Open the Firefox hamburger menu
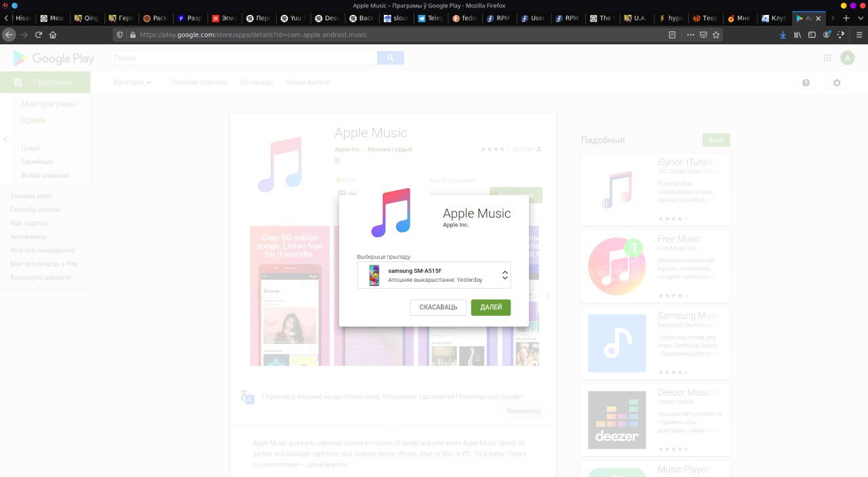Image resolution: width=868 pixels, height=477 pixels. [858, 35]
